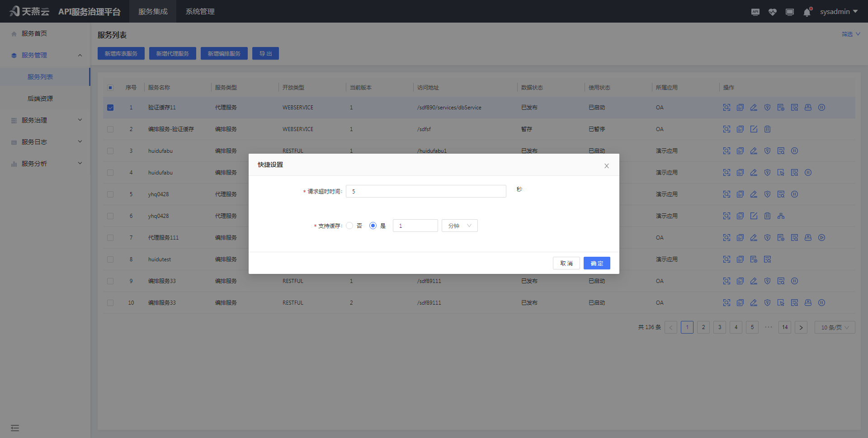
Task: Click the heartbeat health icon in header
Action: click(773, 12)
